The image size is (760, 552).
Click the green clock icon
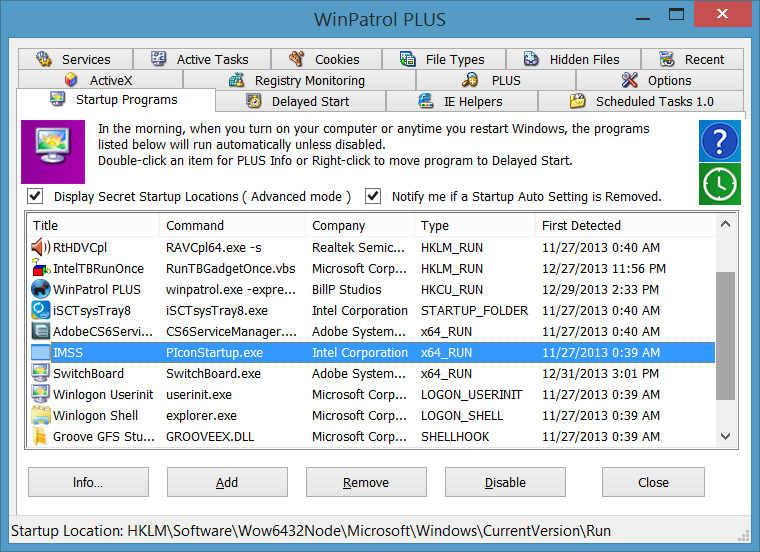(x=720, y=184)
